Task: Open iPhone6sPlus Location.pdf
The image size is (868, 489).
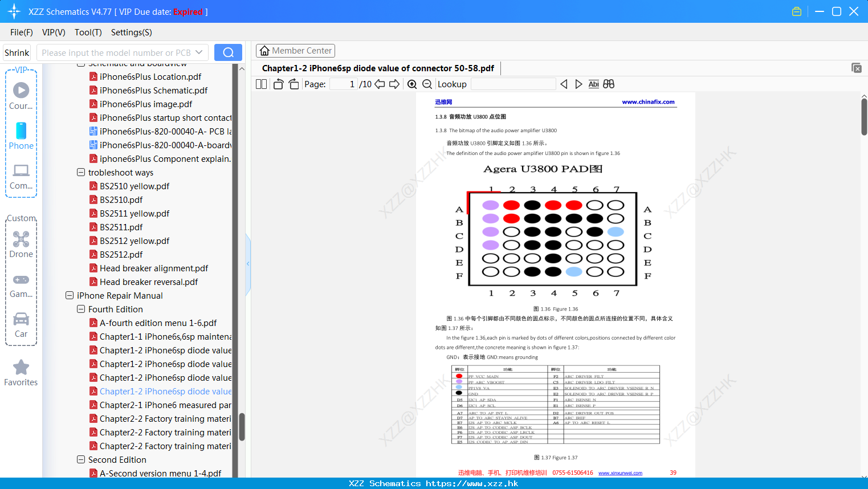Action: [150, 76]
